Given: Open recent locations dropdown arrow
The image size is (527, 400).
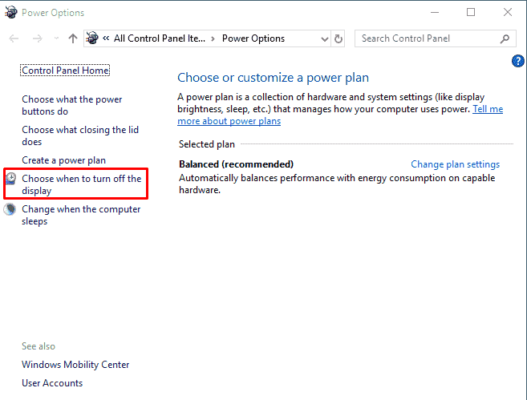Looking at the screenshot, I should click(56, 39).
